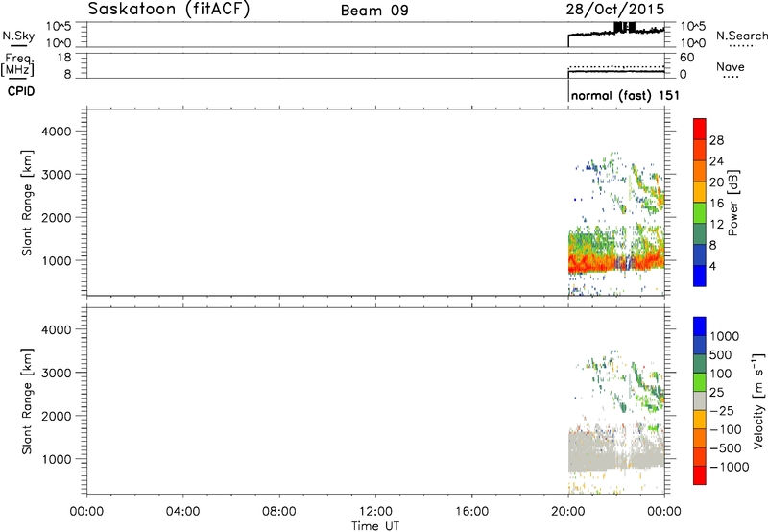This screenshot has height=532, width=768.
Task: Click the '-1000' value on velocity scale
Action: [x=729, y=467]
